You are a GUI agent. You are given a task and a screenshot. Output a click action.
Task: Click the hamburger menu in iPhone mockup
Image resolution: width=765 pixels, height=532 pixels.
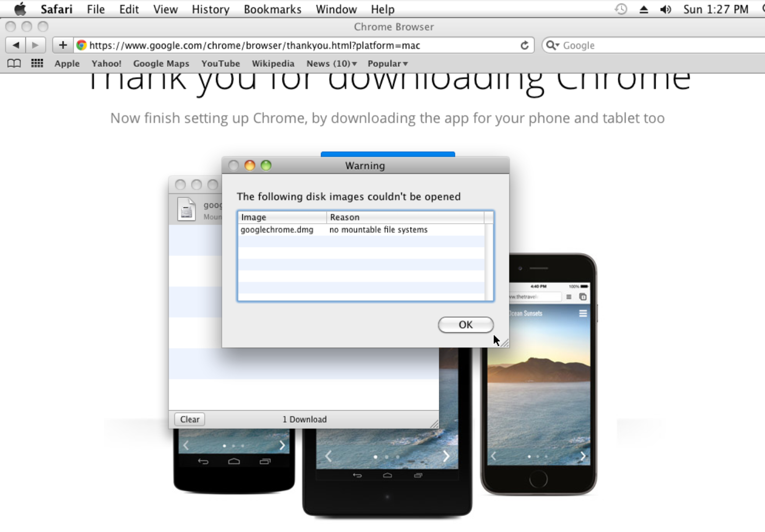[x=568, y=297]
